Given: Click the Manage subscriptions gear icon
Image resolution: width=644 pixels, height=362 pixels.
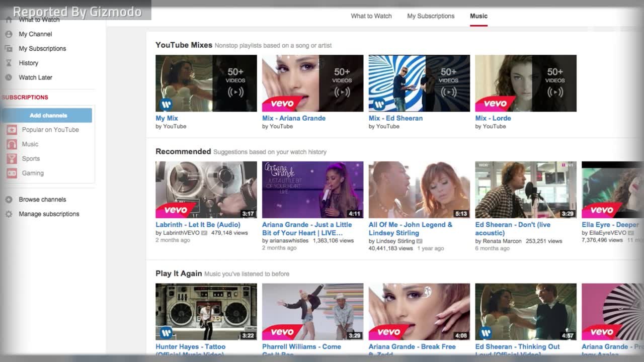Looking at the screenshot, I should point(9,214).
